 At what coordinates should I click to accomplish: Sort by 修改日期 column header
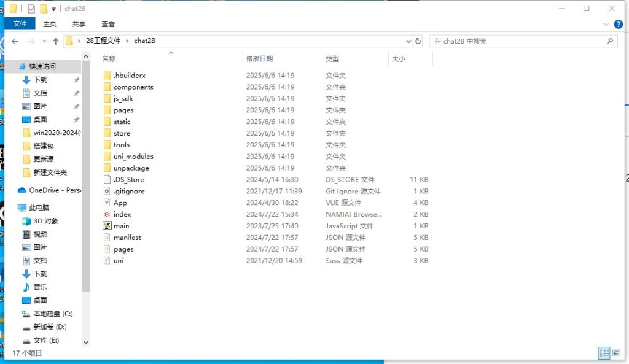click(260, 59)
